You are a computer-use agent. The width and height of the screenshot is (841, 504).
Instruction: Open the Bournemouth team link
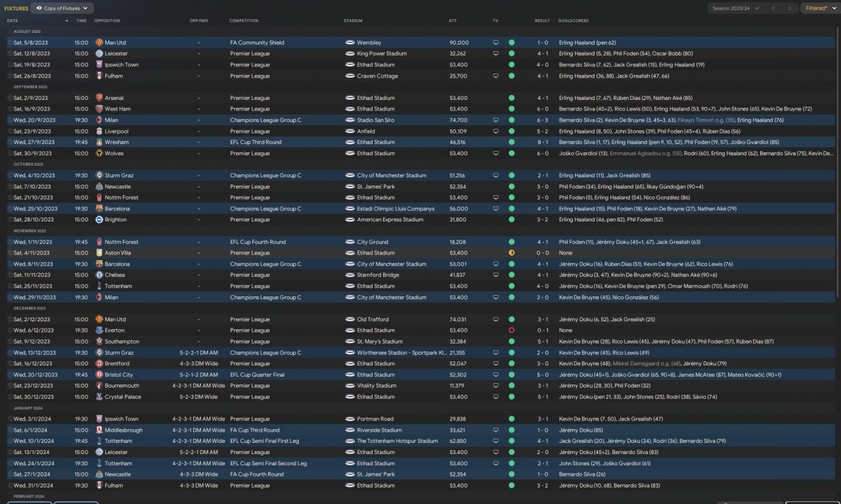point(122,386)
